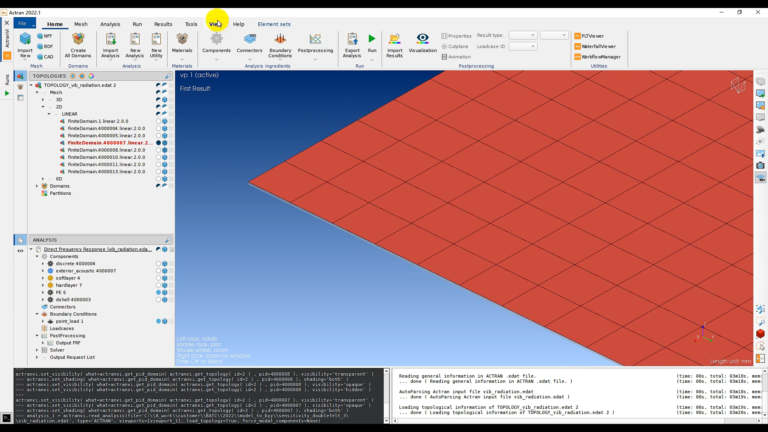Launch the PLTViewer utility
This screenshot has width=768, height=432.
click(589, 36)
